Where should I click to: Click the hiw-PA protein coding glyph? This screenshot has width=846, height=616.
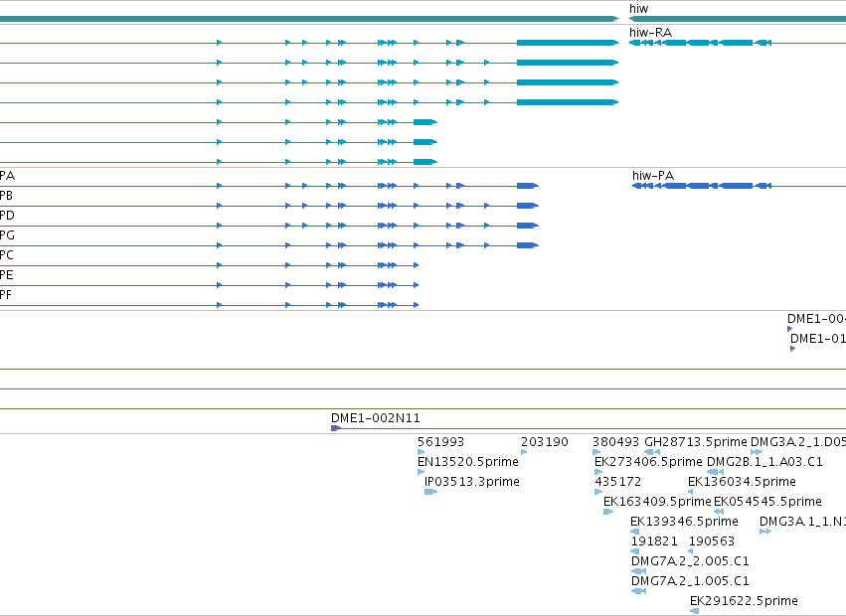[702, 186]
